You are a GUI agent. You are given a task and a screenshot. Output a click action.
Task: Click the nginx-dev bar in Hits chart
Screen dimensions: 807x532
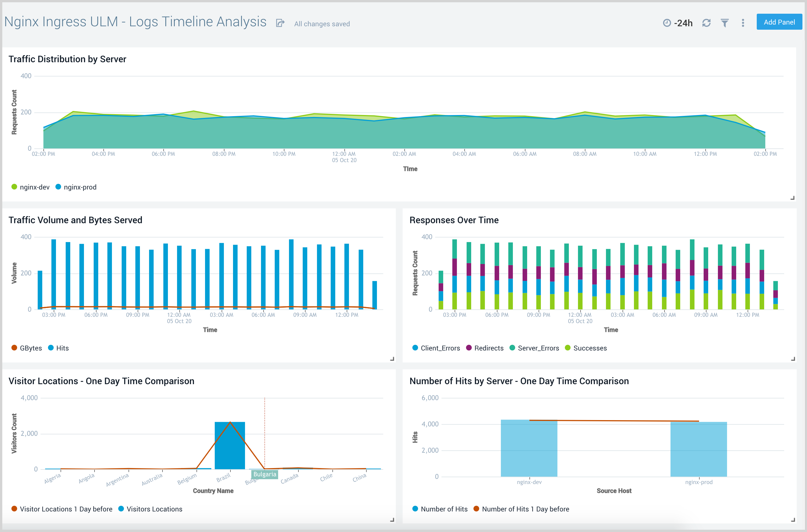click(529, 448)
